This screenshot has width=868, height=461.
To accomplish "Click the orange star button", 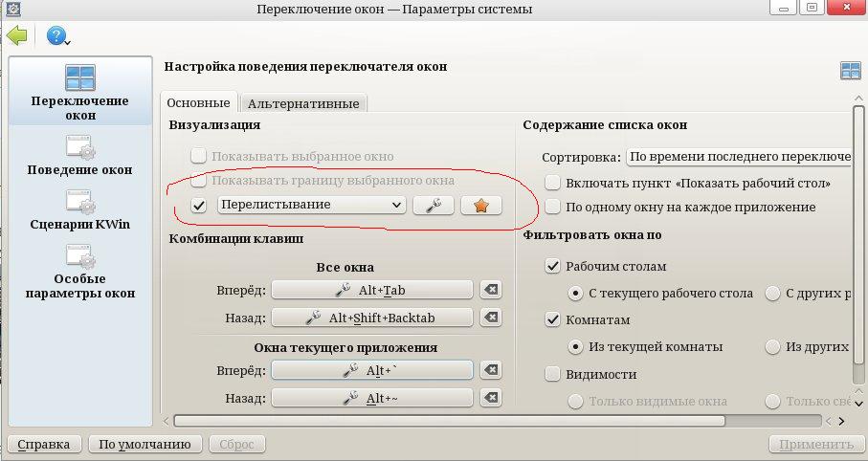I will point(481,206).
